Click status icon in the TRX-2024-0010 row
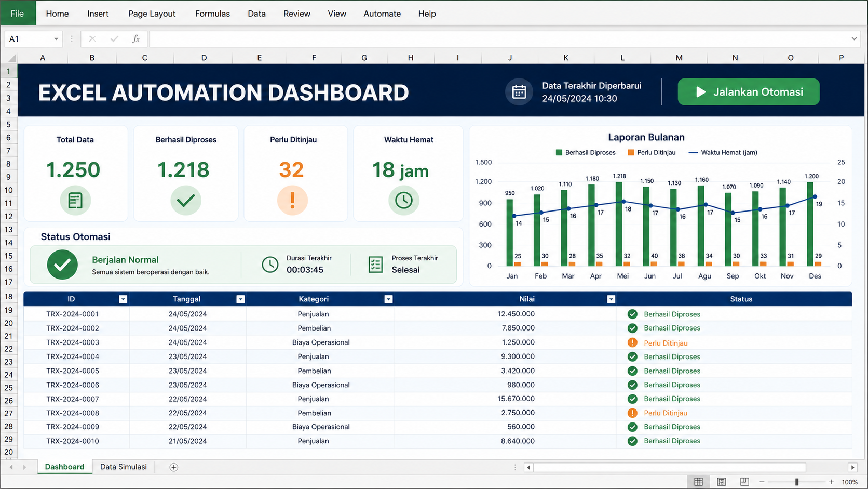The height and width of the screenshot is (489, 868). [x=632, y=441]
